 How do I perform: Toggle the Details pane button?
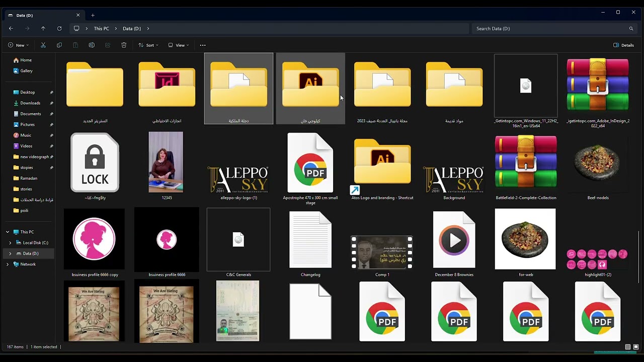(x=624, y=45)
